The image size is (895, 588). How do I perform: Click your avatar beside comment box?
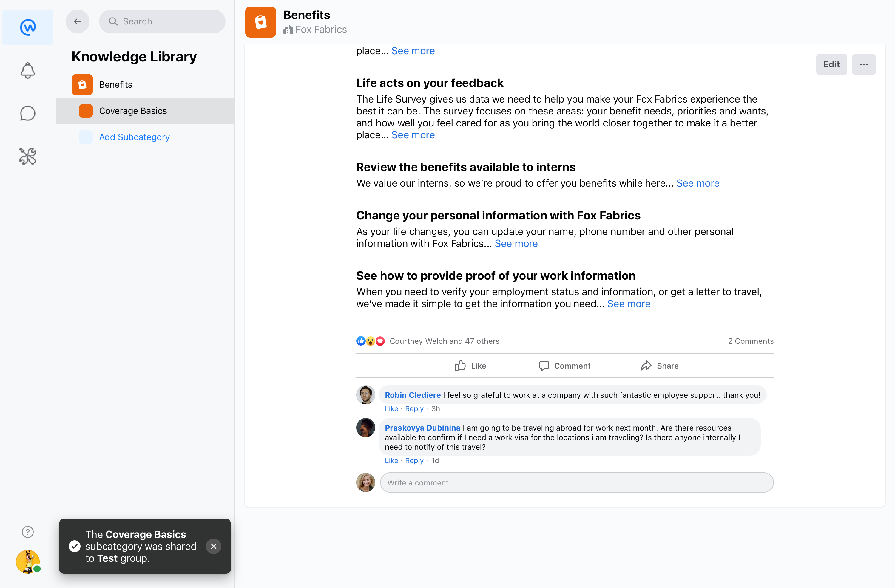click(365, 482)
